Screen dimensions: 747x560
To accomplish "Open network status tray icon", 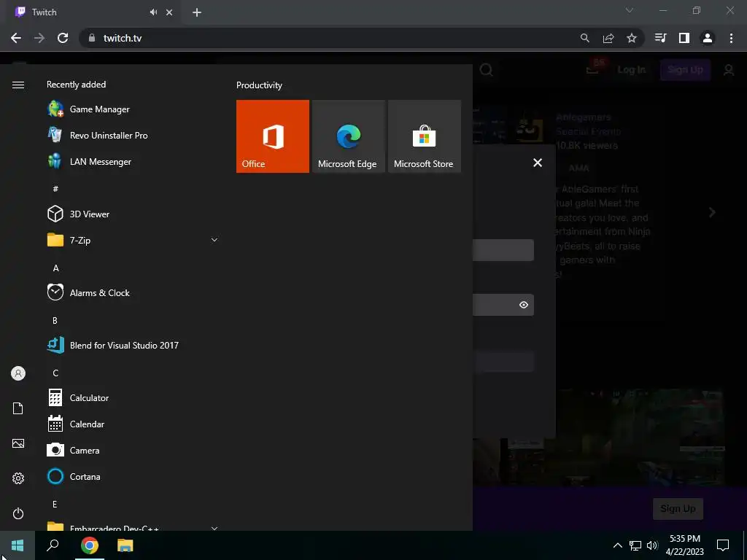I will 635,545.
